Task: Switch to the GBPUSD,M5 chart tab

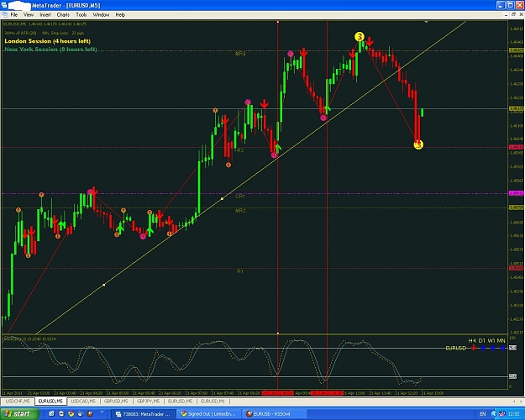Action: 116,401
